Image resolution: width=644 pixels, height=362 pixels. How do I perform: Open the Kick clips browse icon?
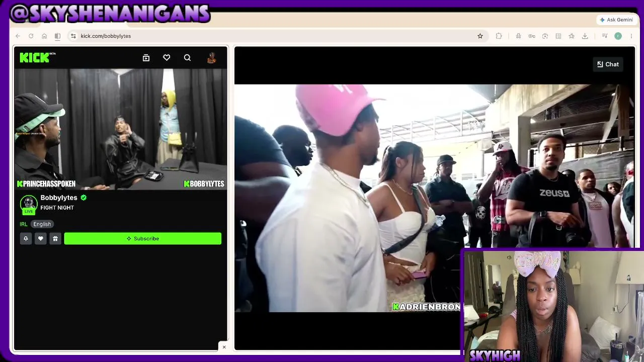point(146,58)
